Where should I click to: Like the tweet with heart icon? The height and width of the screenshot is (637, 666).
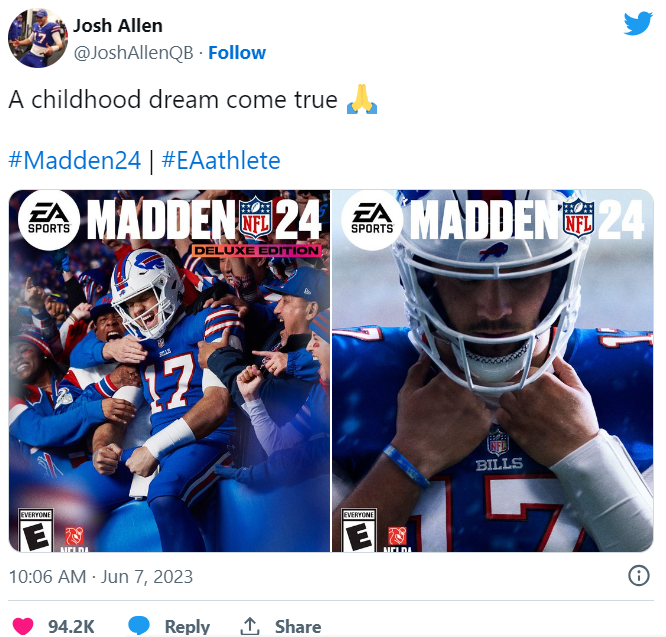tap(21, 626)
